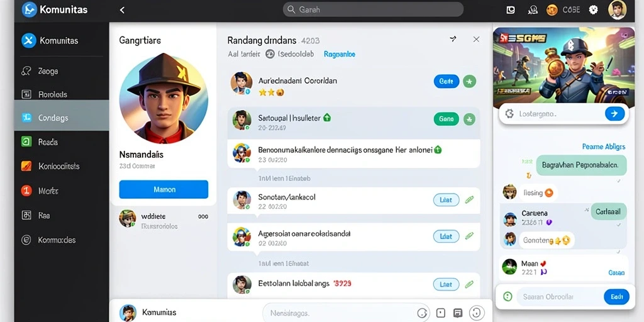The width and height of the screenshot is (644, 322).
Task: Click the Konmardes sidebar icon
Action: tap(26, 240)
